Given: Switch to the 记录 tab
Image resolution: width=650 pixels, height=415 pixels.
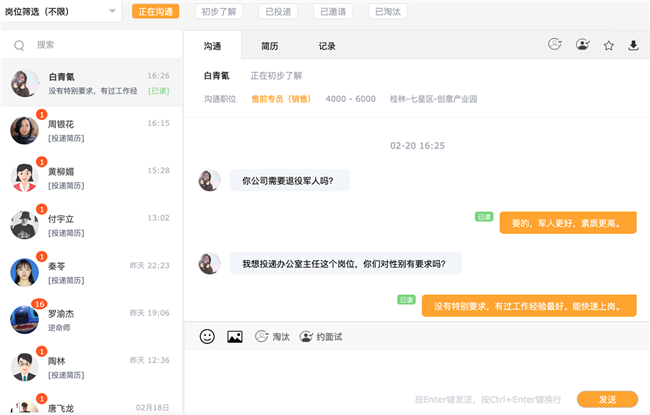Looking at the screenshot, I should click(327, 46).
